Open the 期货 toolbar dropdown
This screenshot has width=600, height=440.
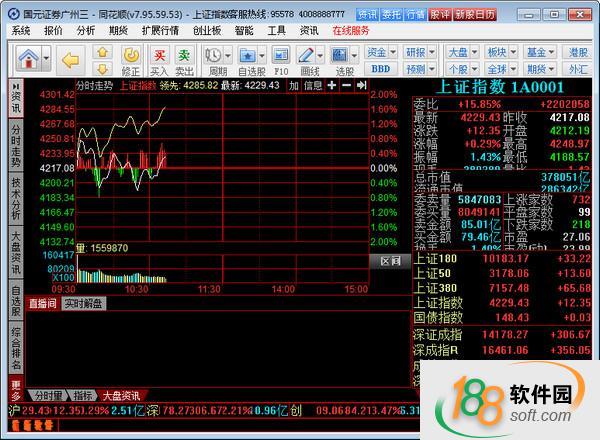point(540,69)
